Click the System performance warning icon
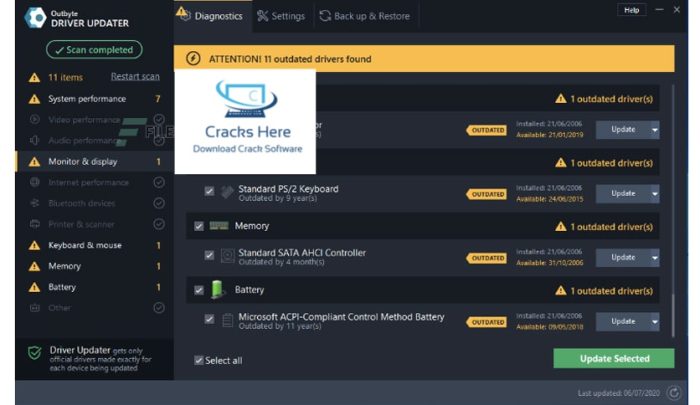Screen dimensions: 700x405 [x=34, y=99]
